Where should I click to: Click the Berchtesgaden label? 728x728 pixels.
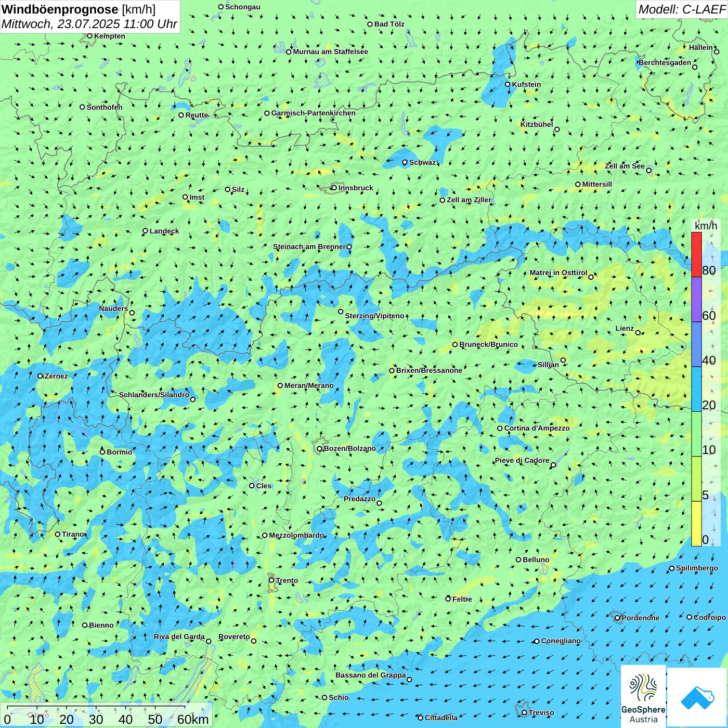point(665,62)
